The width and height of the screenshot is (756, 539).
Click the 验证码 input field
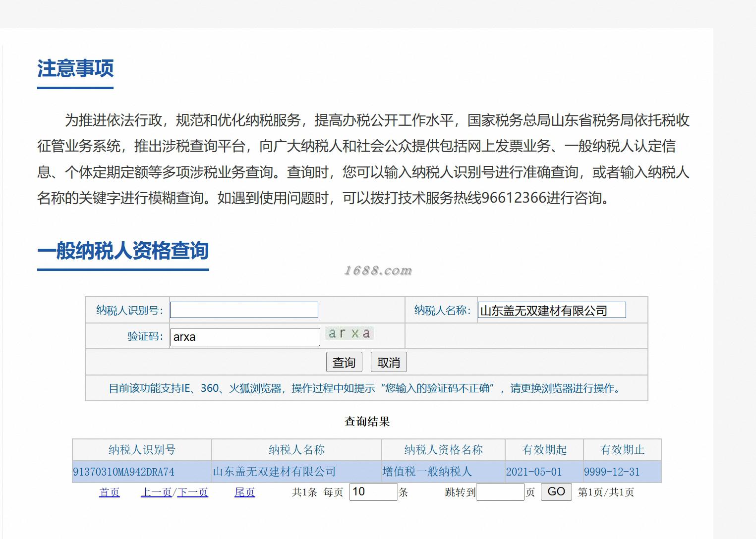[x=245, y=337]
